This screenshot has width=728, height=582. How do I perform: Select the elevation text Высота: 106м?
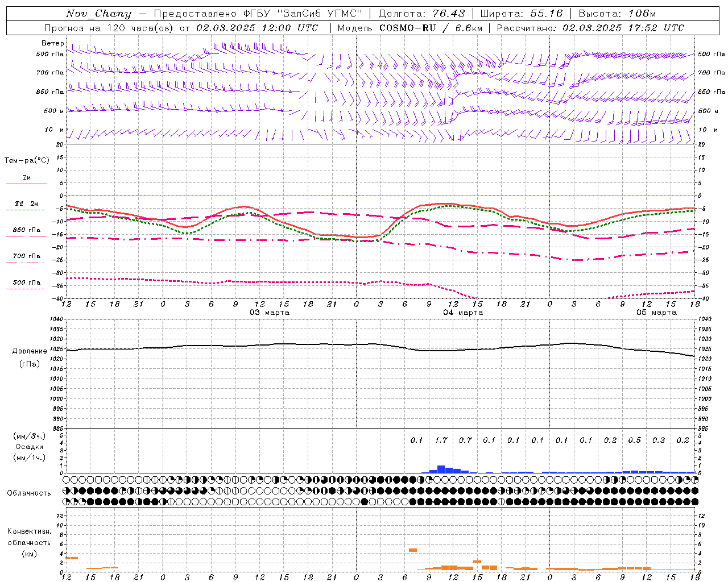click(x=617, y=14)
